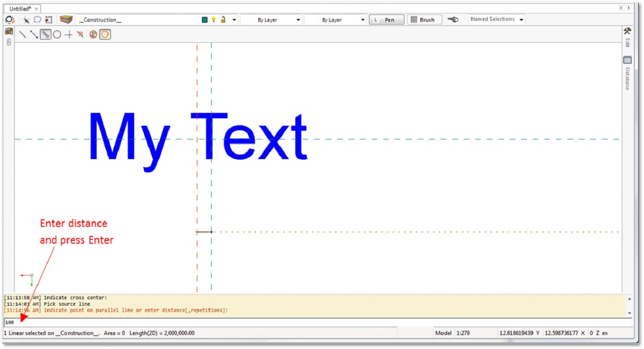This screenshot has width=644, height=349.
Task: Choose the dotted rectangle selection tool
Action: [x=49, y=20]
